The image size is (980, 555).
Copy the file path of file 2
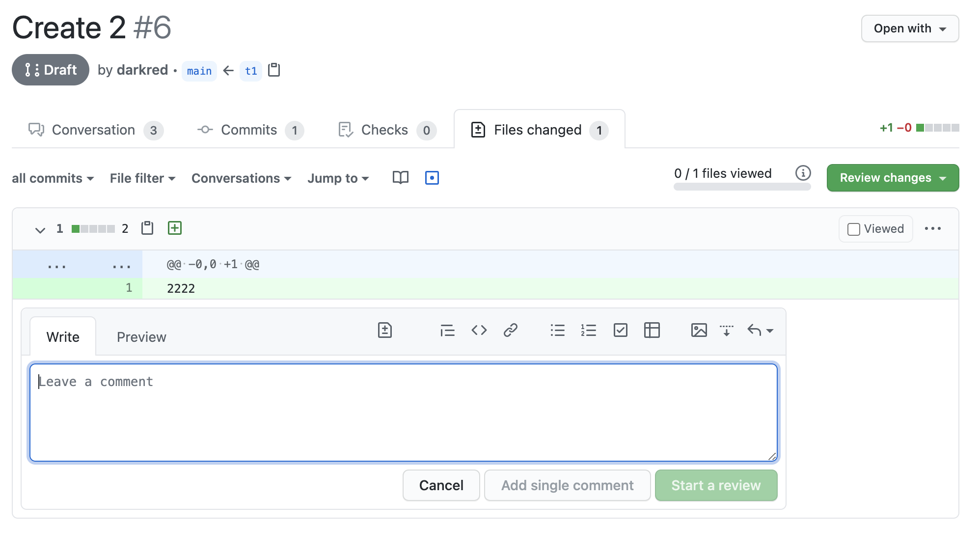tap(147, 228)
